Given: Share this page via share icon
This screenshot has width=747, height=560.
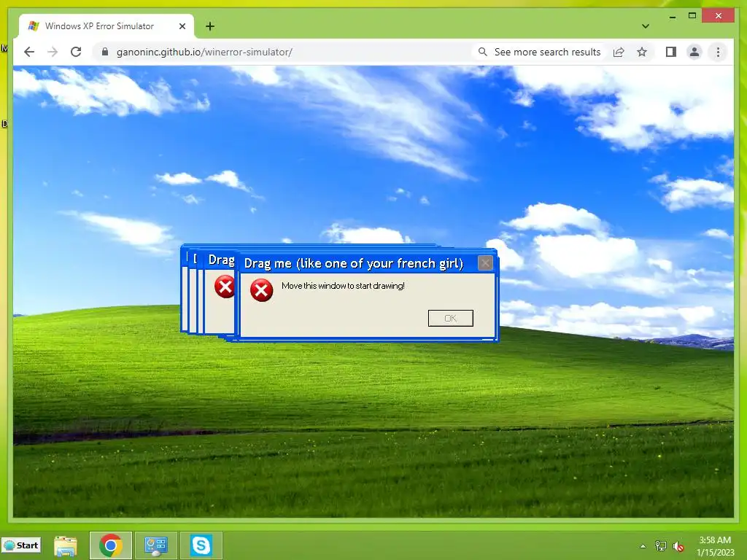Looking at the screenshot, I should 619,52.
